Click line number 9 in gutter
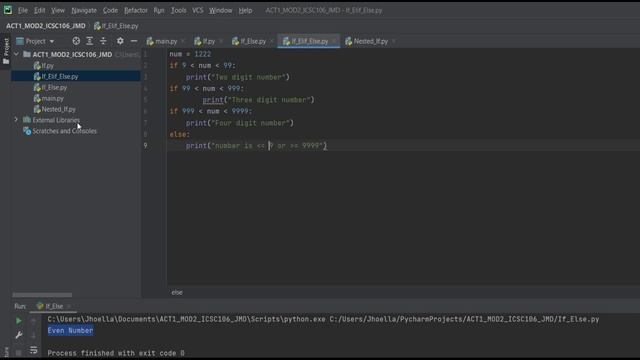The image size is (640, 360). [145, 146]
